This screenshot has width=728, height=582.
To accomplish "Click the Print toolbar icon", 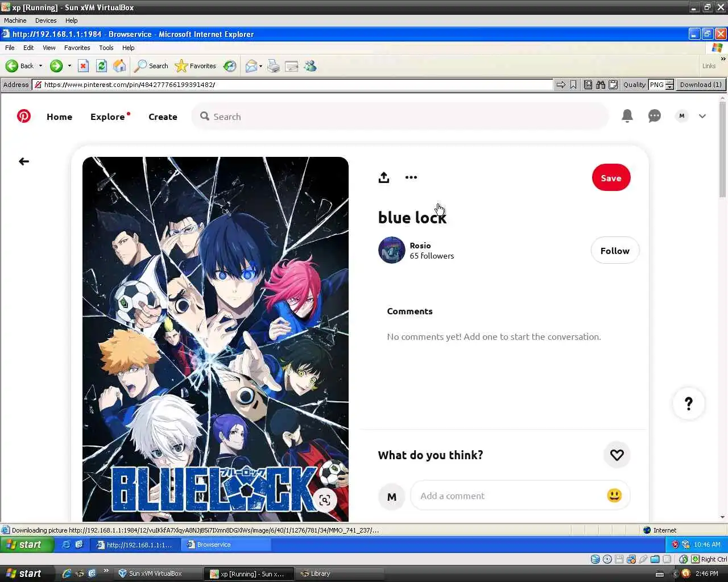I will pyautogui.click(x=274, y=66).
